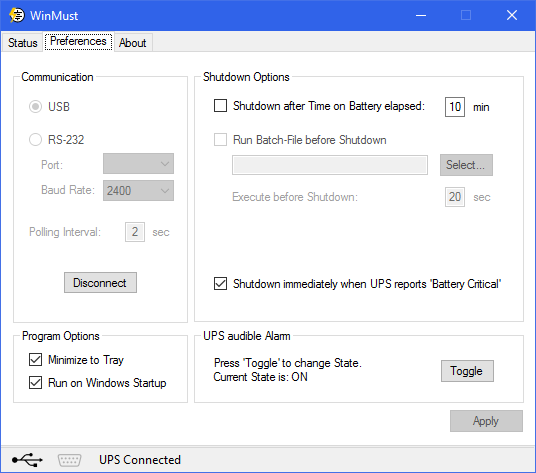Switch to the Status tab
536x473 pixels.
coord(23,43)
